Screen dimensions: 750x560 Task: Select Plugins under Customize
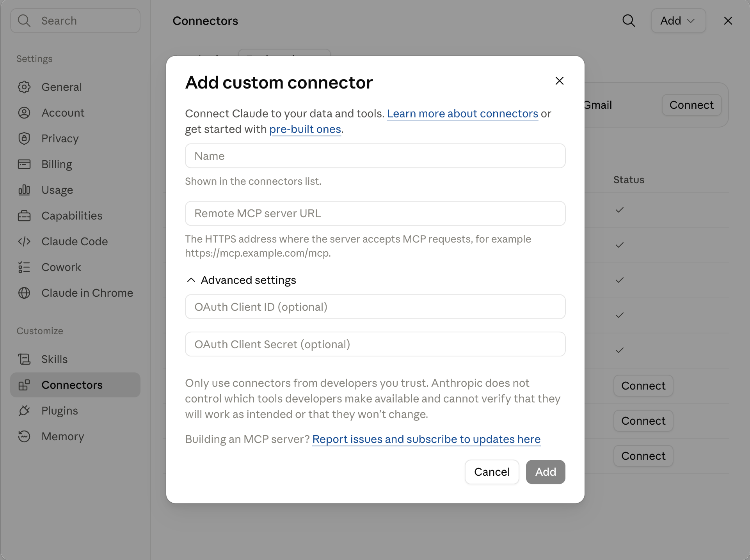pos(75,411)
